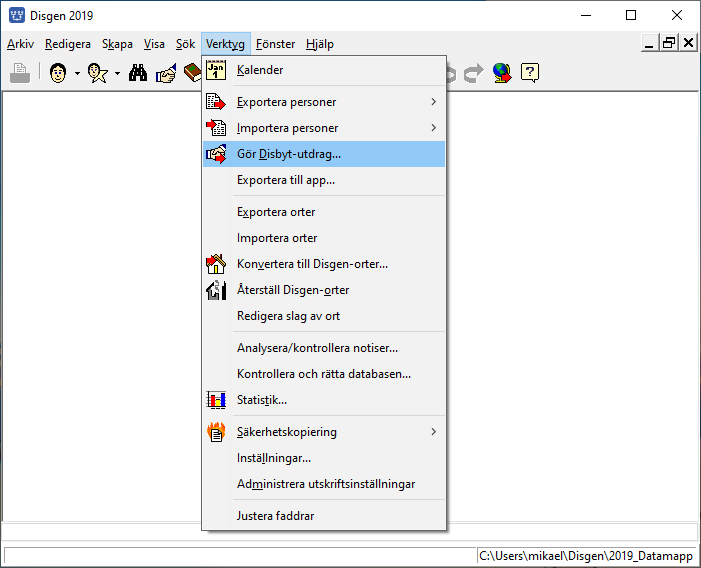Expand the Exportera personer submenu arrow
This screenshot has width=701, height=568.
433,102
